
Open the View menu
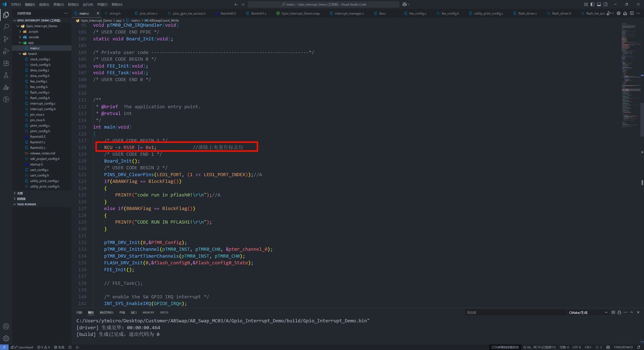pyautogui.click(x=58, y=4)
